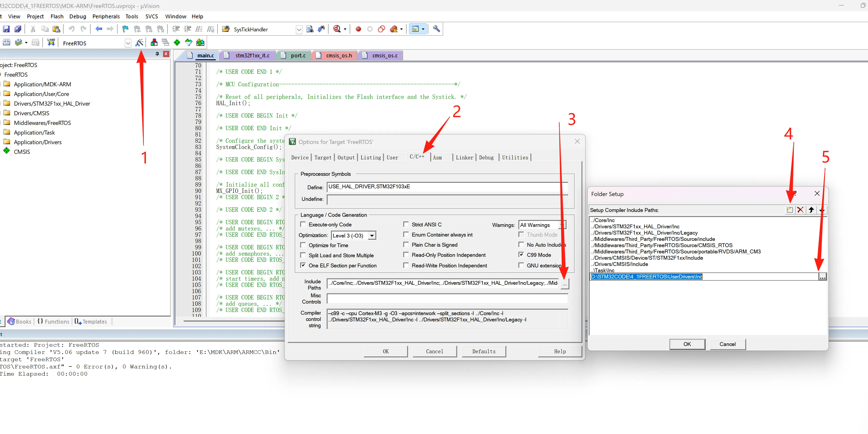Image resolution: width=868 pixels, height=434 pixels.
Task: Open SysTickHandler find combo box dropdown
Action: (299, 30)
